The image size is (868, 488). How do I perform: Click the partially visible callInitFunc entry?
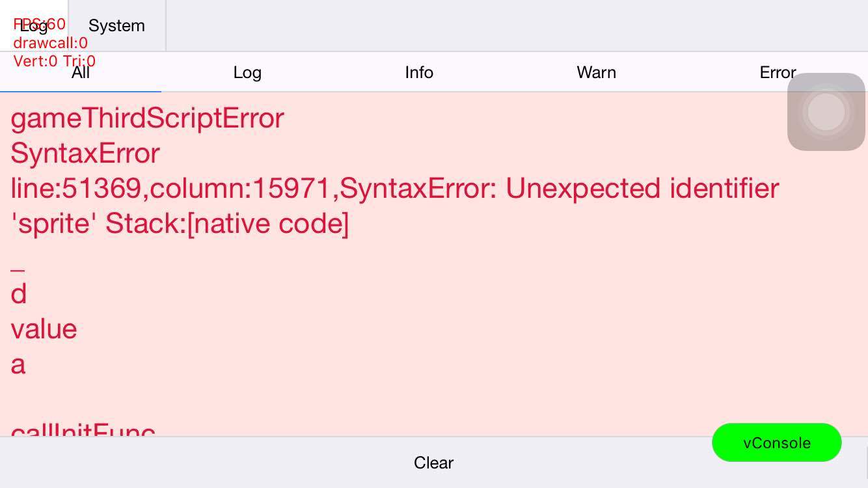[x=83, y=429]
